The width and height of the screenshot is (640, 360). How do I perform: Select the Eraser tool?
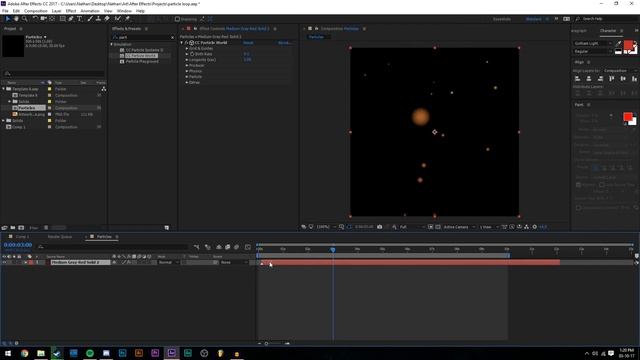pyautogui.click(x=107, y=19)
